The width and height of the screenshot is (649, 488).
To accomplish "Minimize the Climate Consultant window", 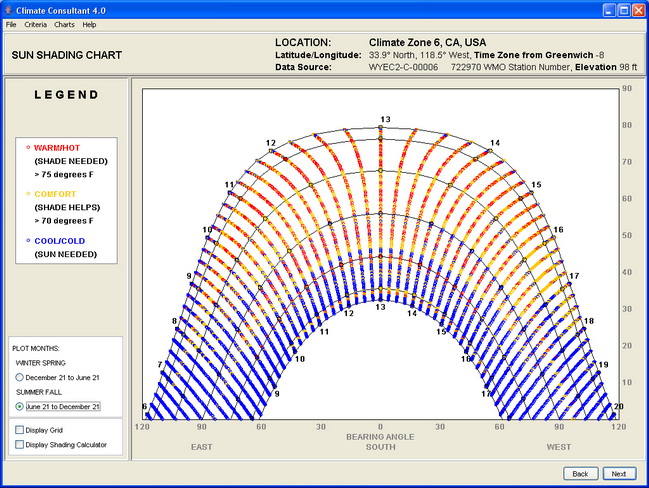I will pyautogui.click(x=609, y=10).
